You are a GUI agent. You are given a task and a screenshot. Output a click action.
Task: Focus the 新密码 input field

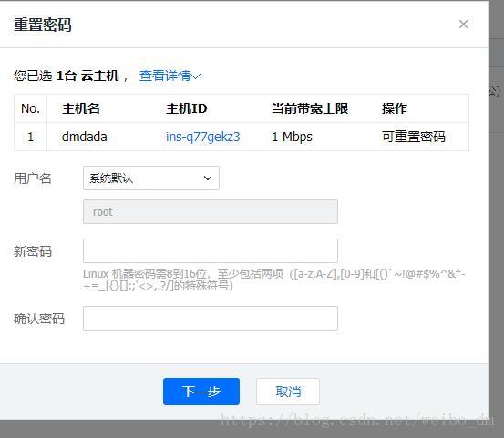[211, 250]
